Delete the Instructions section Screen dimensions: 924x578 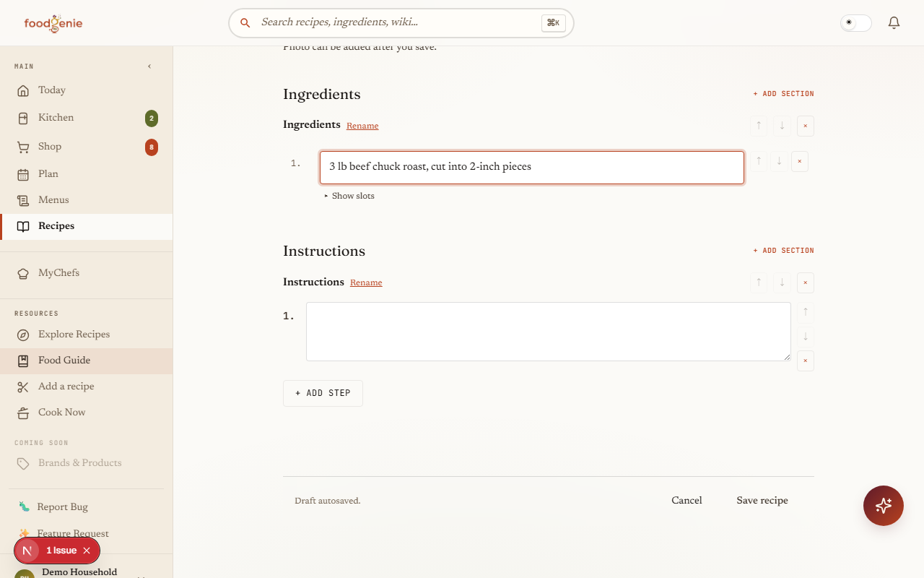806,282
